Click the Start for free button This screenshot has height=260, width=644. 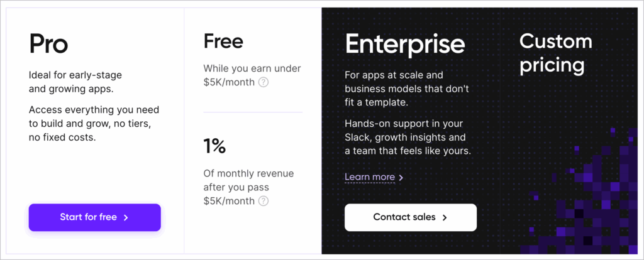[x=94, y=217]
